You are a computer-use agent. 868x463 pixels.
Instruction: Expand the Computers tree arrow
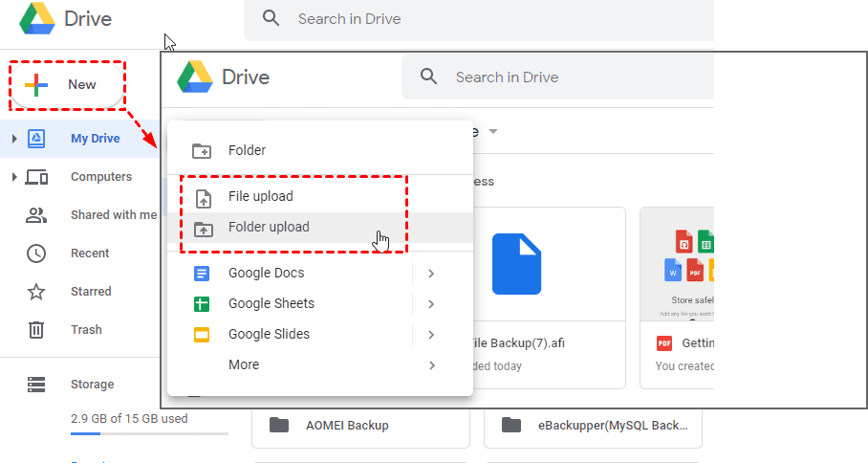point(14,177)
